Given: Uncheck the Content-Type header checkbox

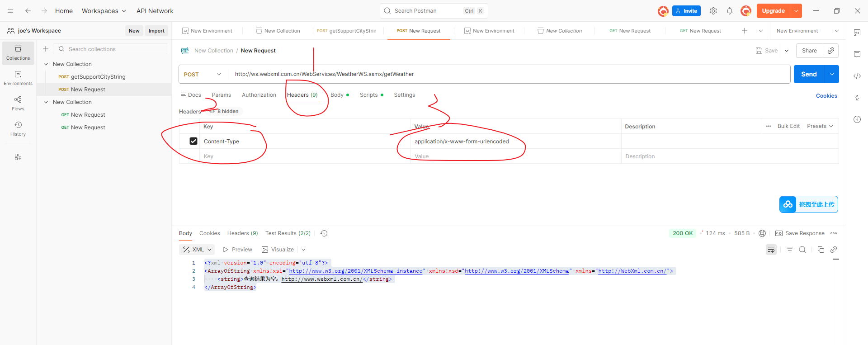Looking at the screenshot, I should pyautogui.click(x=193, y=141).
